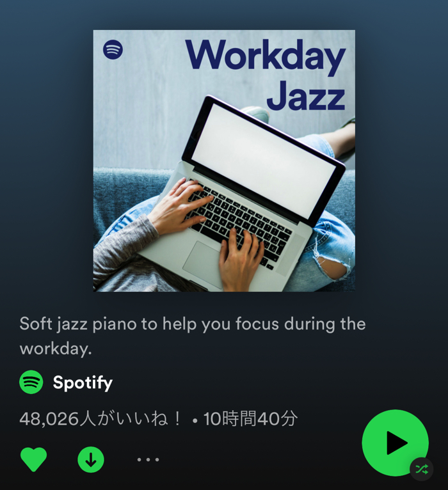Open the three-dot more options menu
Image resolution: width=448 pixels, height=490 pixels.
pos(148,459)
